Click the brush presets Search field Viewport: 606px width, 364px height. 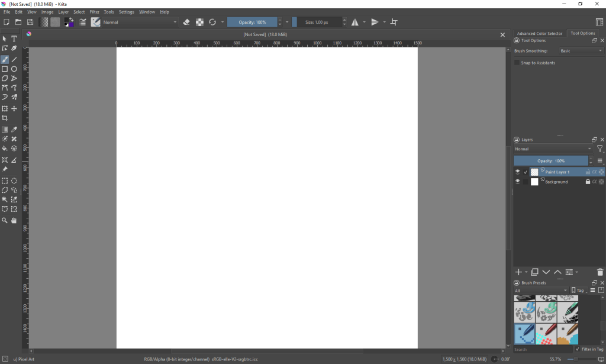click(541, 350)
